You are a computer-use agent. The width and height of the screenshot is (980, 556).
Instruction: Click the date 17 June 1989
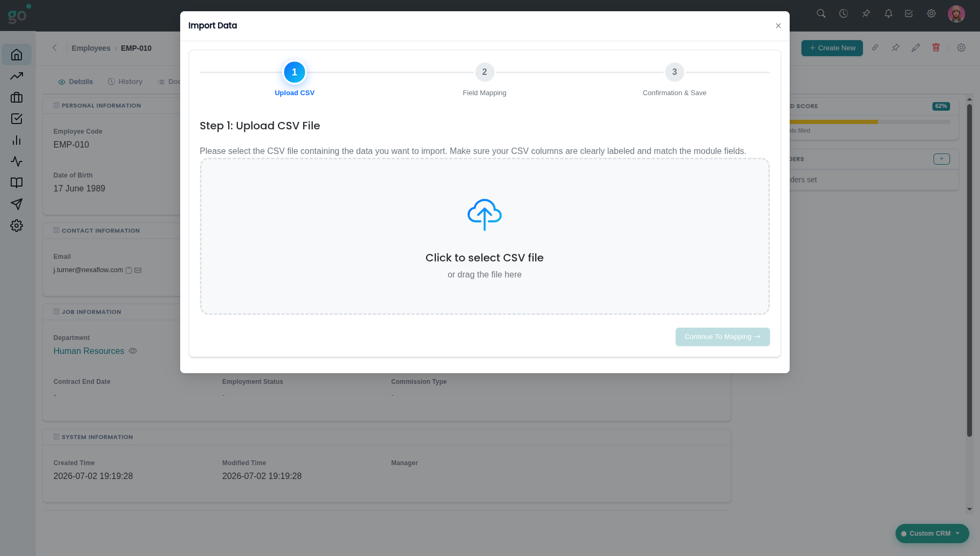(x=79, y=189)
